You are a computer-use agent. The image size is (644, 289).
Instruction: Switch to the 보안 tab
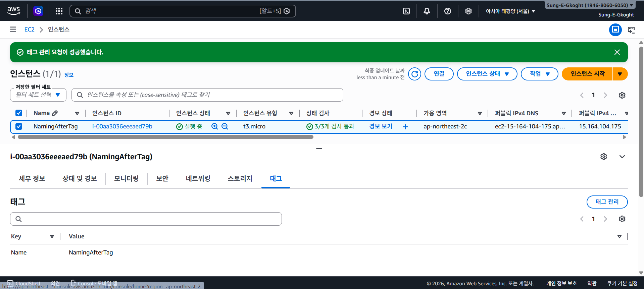tap(162, 178)
